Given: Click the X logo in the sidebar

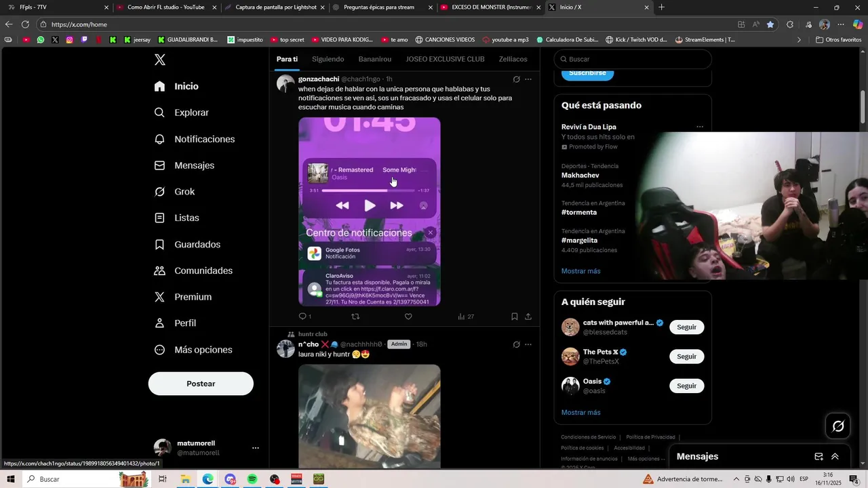Looking at the screenshot, I should point(159,60).
